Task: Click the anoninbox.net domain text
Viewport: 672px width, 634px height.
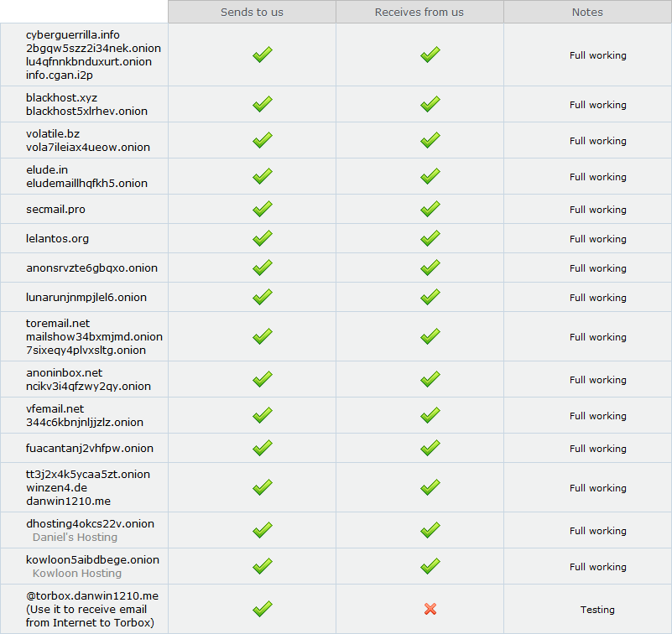Action: 64,373
